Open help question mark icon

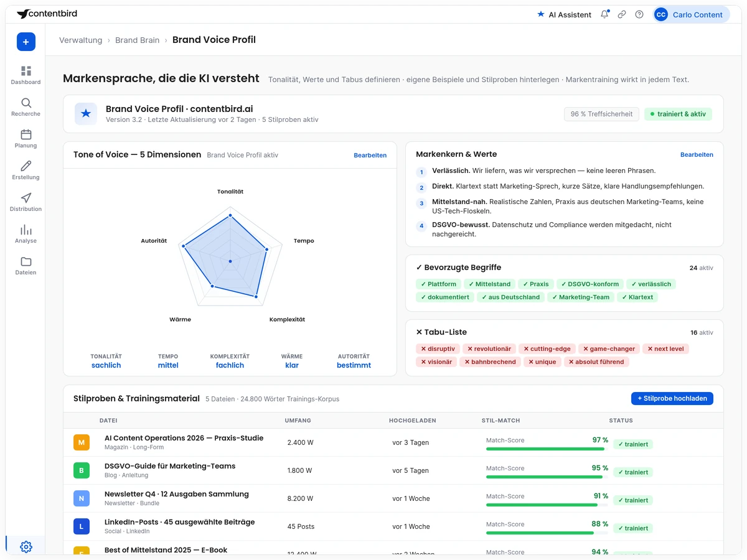[639, 14]
